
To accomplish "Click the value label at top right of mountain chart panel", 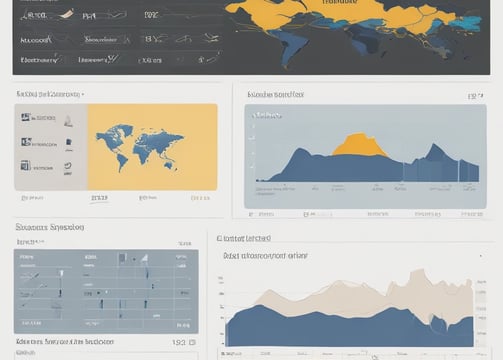I will tap(475, 96).
